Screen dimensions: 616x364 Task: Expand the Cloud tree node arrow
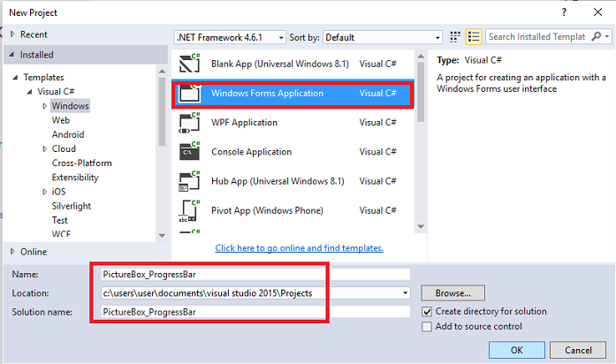click(x=44, y=148)
